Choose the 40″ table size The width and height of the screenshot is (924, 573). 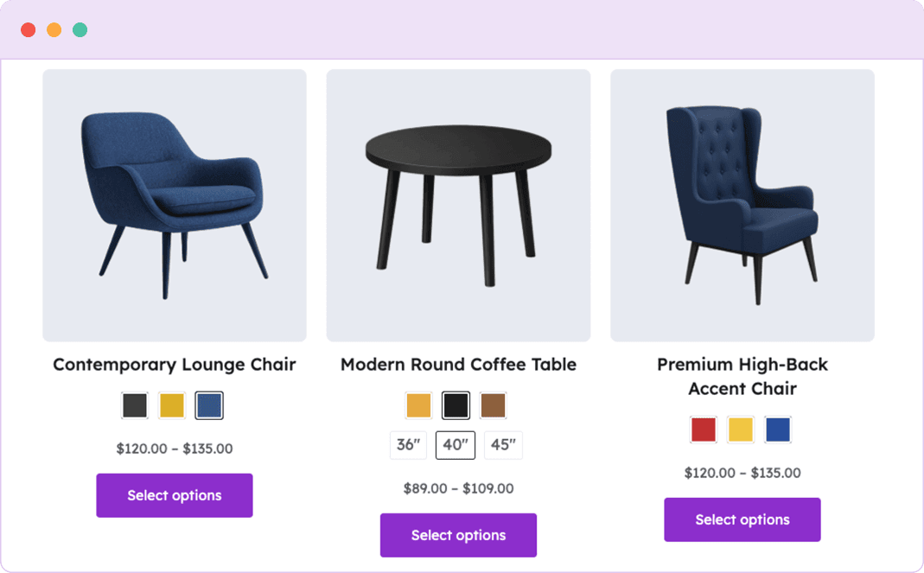point(456,445)
